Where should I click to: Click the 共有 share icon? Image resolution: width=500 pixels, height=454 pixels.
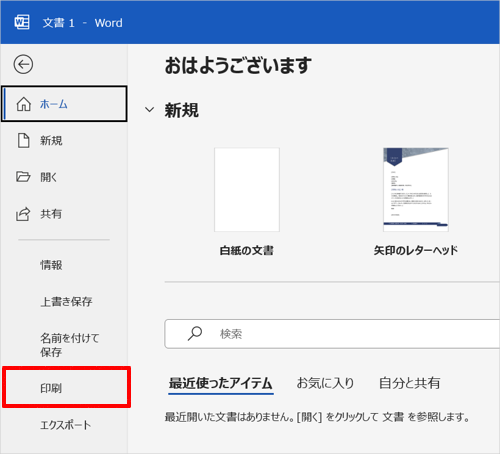(23, 214)
